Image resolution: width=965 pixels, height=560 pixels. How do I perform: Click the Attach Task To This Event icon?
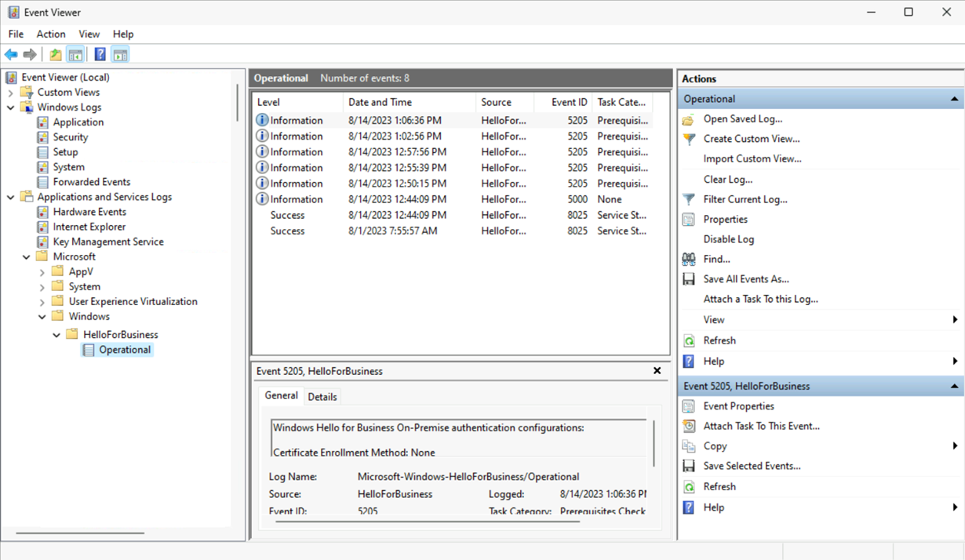pos(689,426)
